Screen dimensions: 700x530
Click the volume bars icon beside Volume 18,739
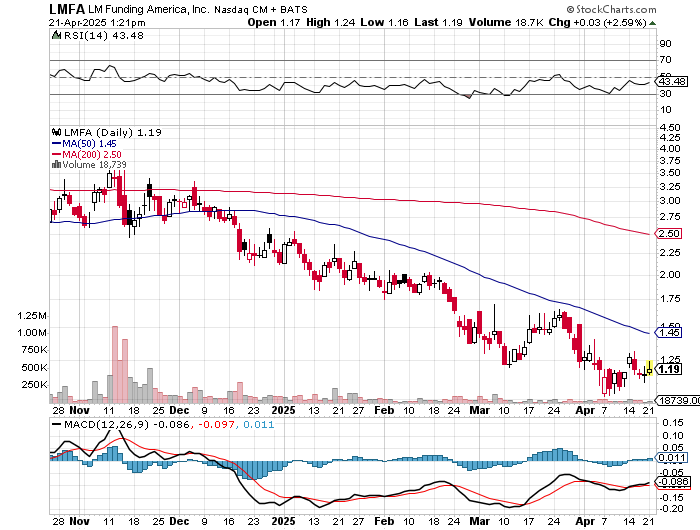coord(56,165)
